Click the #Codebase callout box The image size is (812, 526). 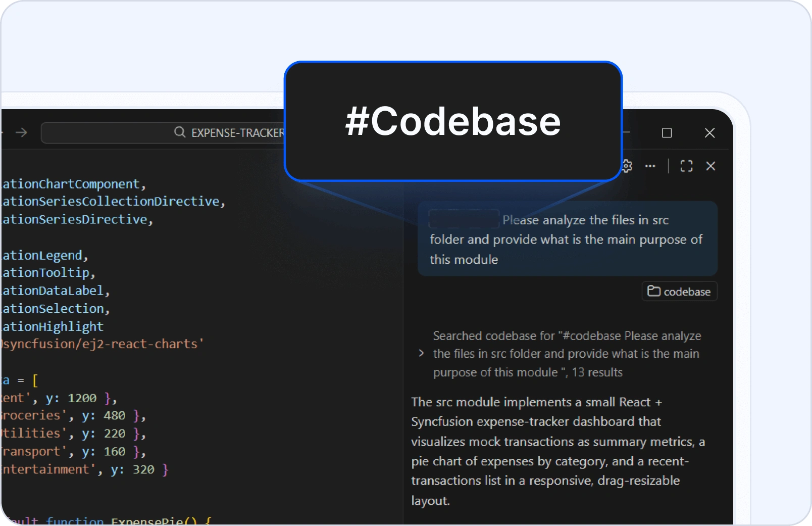[x=453, y=121]
